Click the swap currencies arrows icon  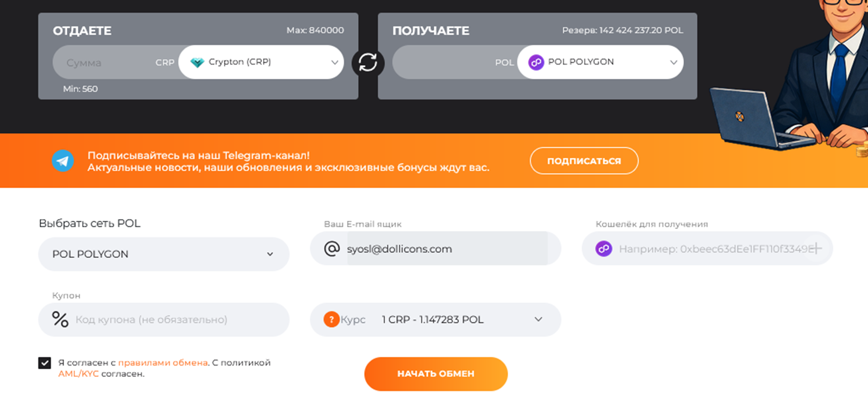[368, 63]
